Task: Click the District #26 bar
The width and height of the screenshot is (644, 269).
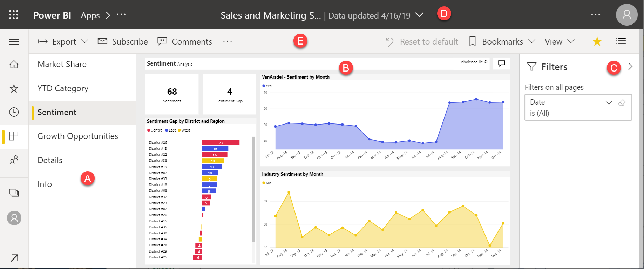Action: [x=221, y=142]
